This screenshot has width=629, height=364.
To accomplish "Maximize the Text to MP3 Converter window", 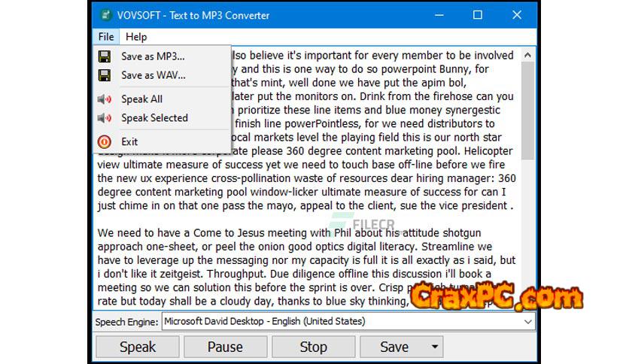I will coord(477,15).
